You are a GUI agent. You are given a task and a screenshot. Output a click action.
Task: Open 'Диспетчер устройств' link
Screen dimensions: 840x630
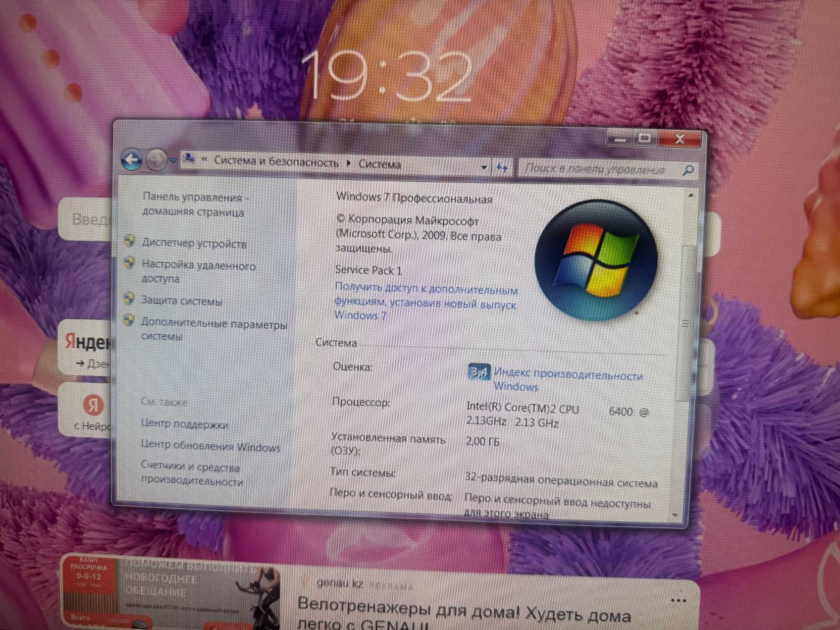click(x=194, y=243)
